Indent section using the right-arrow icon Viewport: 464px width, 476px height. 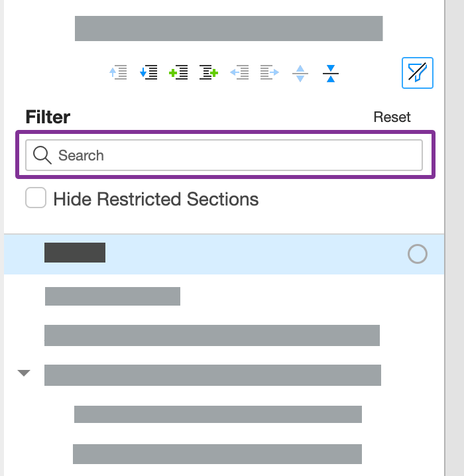pos(270,72)
